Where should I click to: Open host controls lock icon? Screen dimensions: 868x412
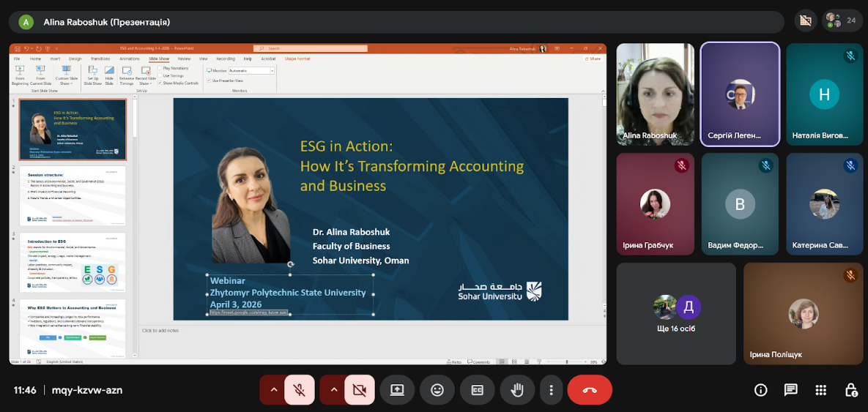point(850,390)
